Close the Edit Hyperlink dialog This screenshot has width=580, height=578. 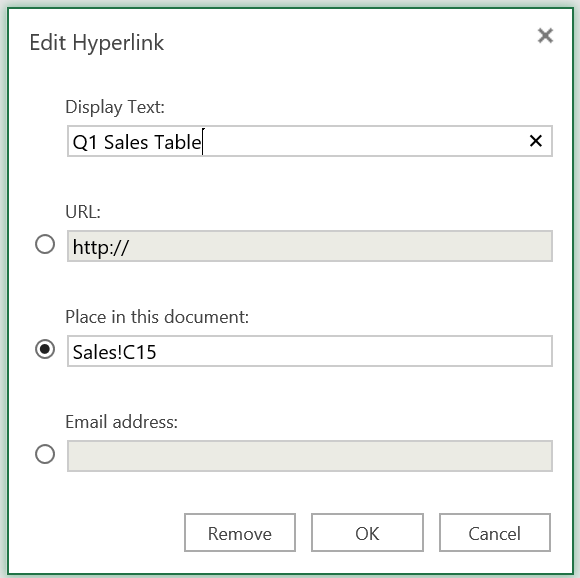[x=545, y=36]
